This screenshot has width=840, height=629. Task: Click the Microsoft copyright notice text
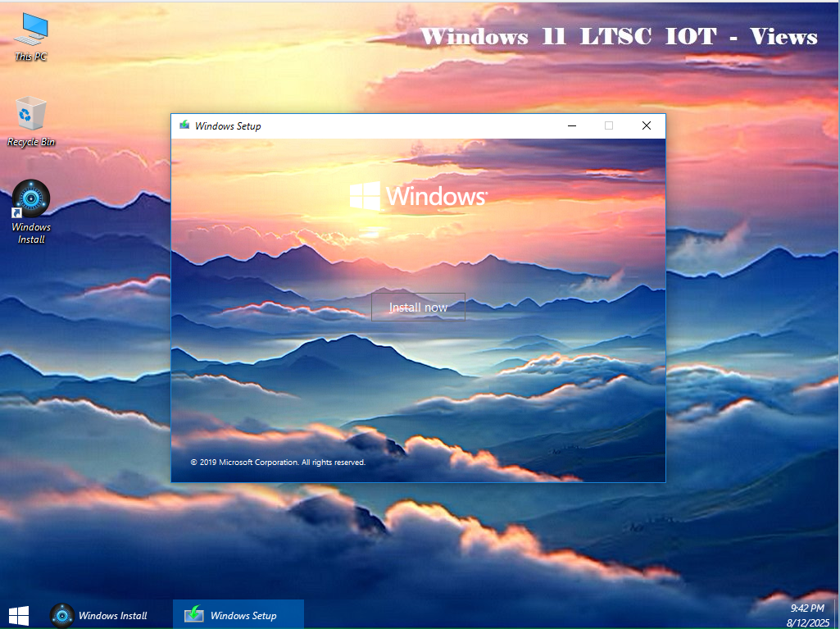(278, 462)
